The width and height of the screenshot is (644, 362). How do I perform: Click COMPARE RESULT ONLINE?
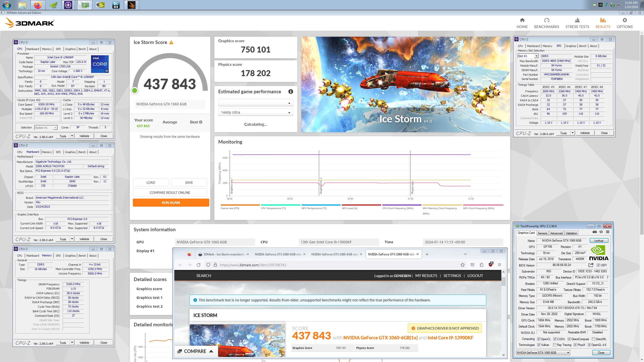click(x=170, y=193)
